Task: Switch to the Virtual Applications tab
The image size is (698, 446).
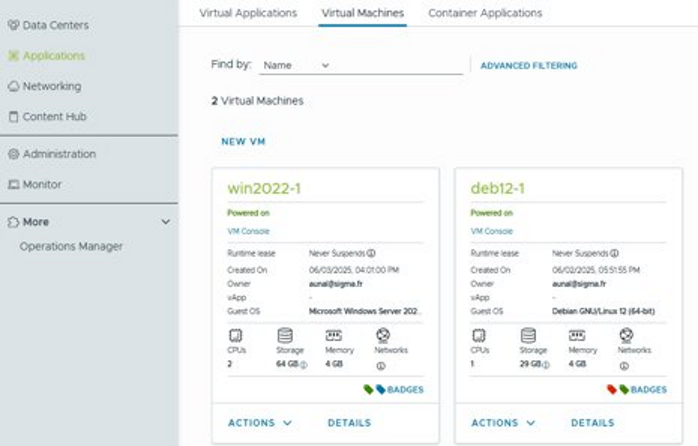Action: (248, 13)
